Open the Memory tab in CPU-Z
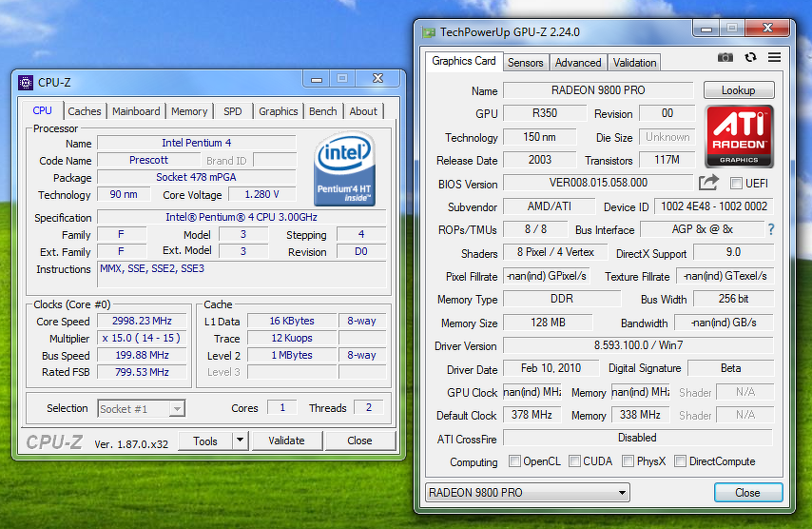This screenshot has width=812, height=529. (x=189, y=111)
